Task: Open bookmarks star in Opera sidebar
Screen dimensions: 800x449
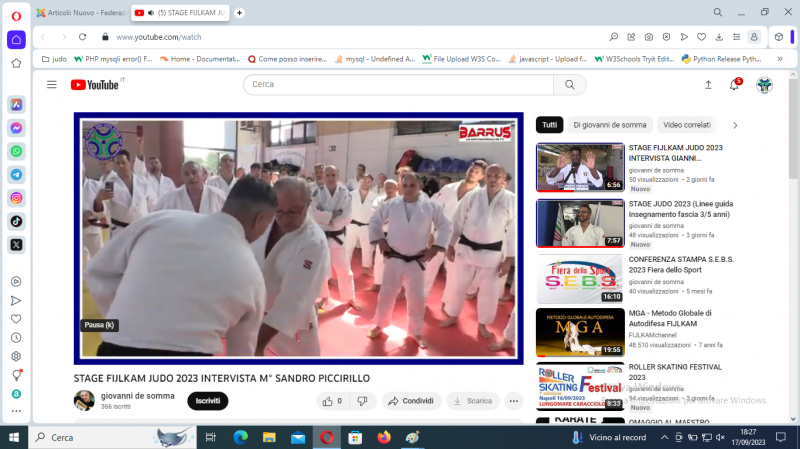Action: 16,63
